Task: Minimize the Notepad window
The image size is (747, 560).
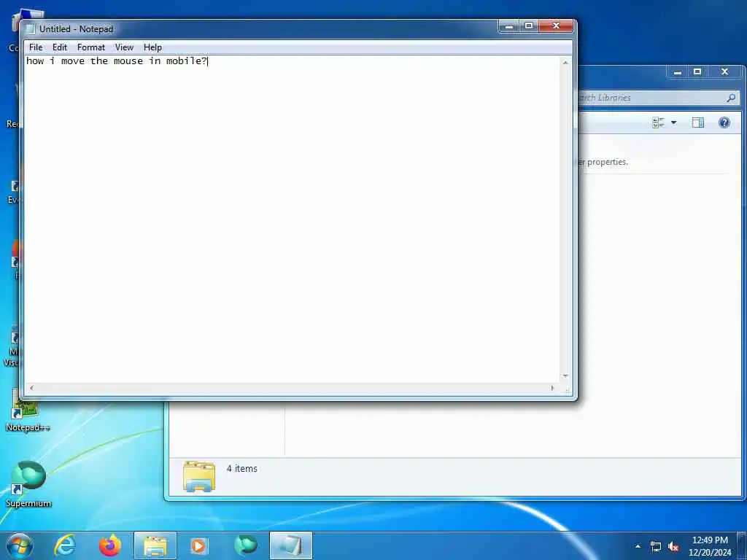Action: [508, 26]
